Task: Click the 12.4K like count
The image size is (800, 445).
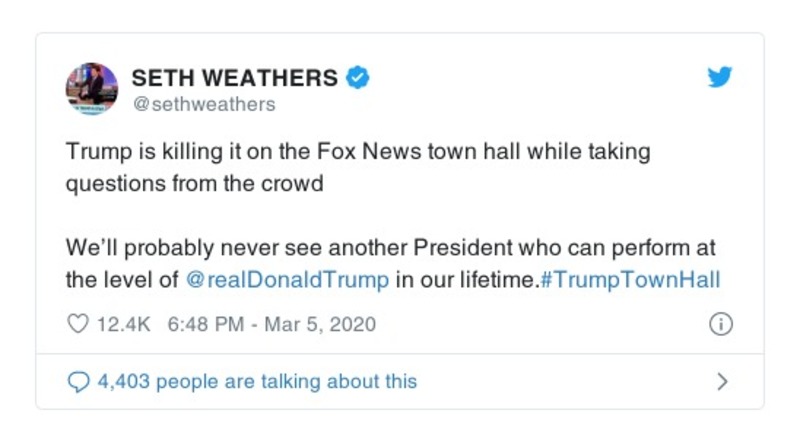Action: (x=122, y=325)
